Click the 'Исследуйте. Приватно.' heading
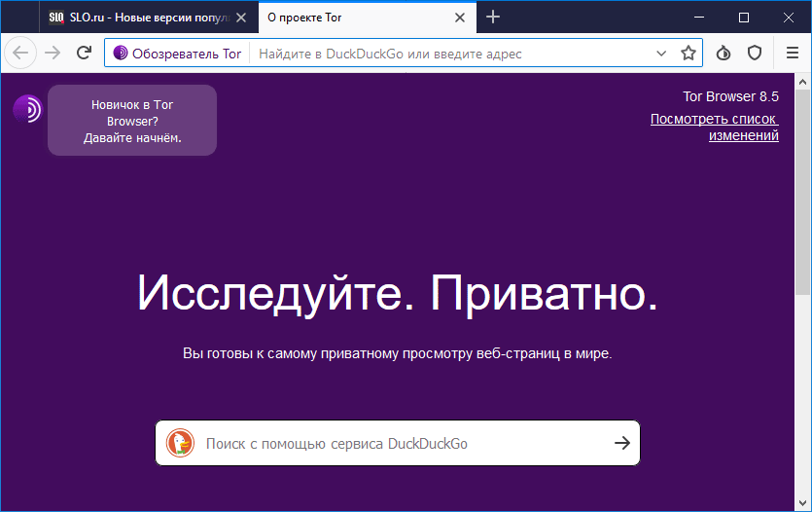The image size is (812, 512). coord(397,294)
